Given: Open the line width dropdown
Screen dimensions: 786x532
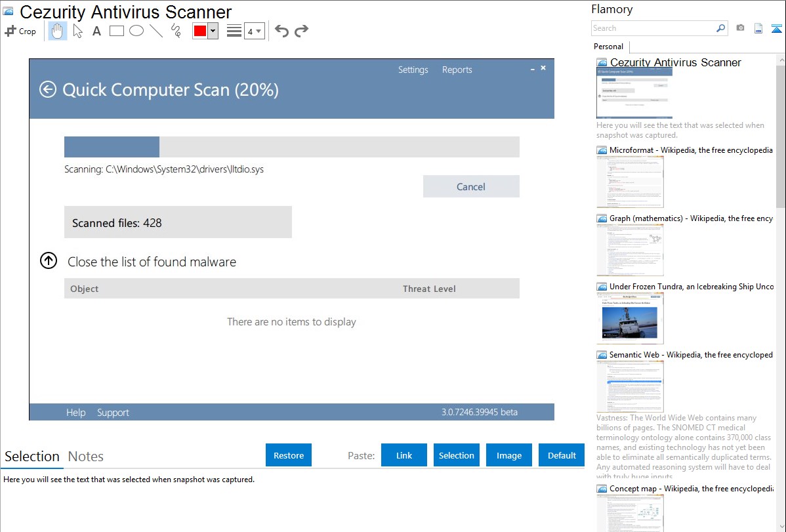Looking at the screenshot, I should click(254, 31).
